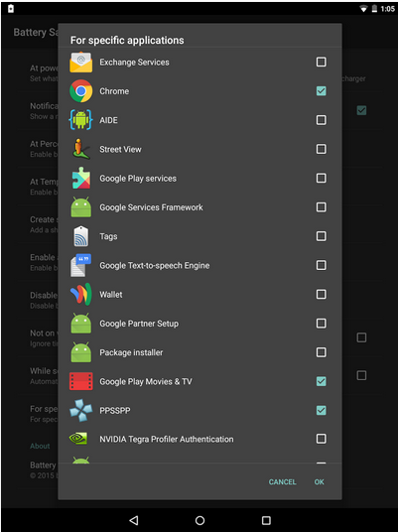Select the Package installer label
Screen dimensions: 398x532
(131, 352)
